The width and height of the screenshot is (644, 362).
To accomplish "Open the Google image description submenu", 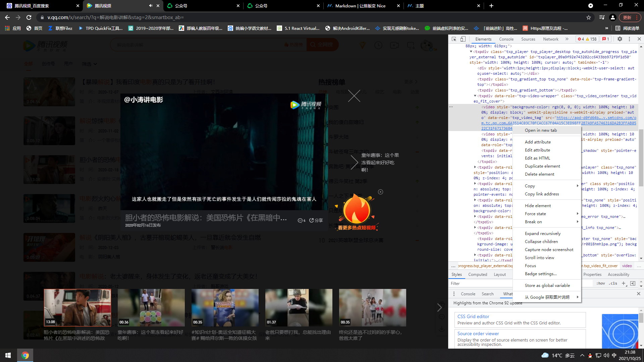I will pos(547,297).
